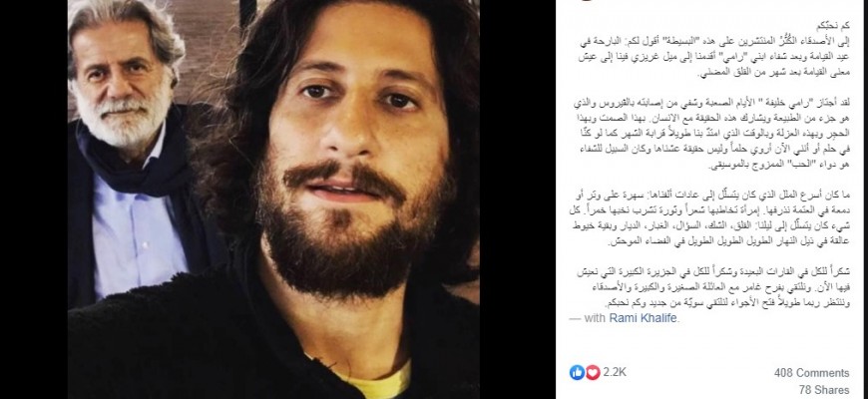Open the 2.2K reactions count list
The height and width of the screenshot is (399, 868).
coord(615,372)
